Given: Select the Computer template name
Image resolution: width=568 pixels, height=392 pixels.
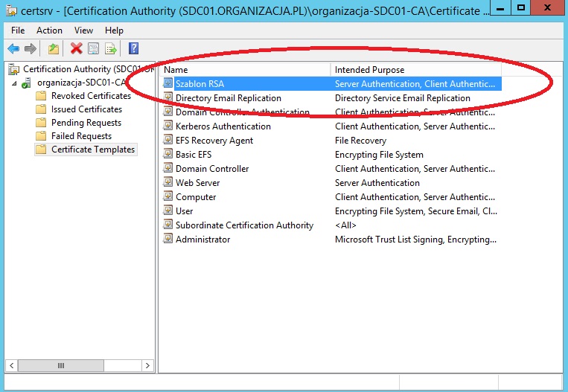Looking at the screenshot, I should 196,196.
